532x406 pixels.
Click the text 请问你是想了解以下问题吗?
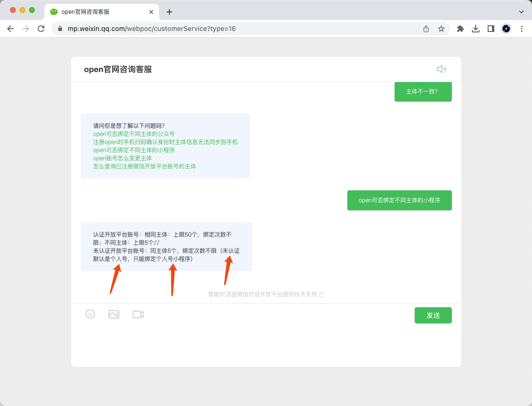pyautogui.click(x=129, y=126)
